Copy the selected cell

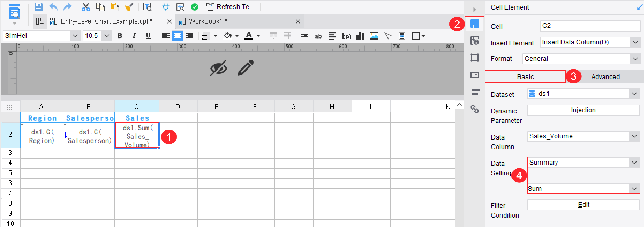click(100, 7)
